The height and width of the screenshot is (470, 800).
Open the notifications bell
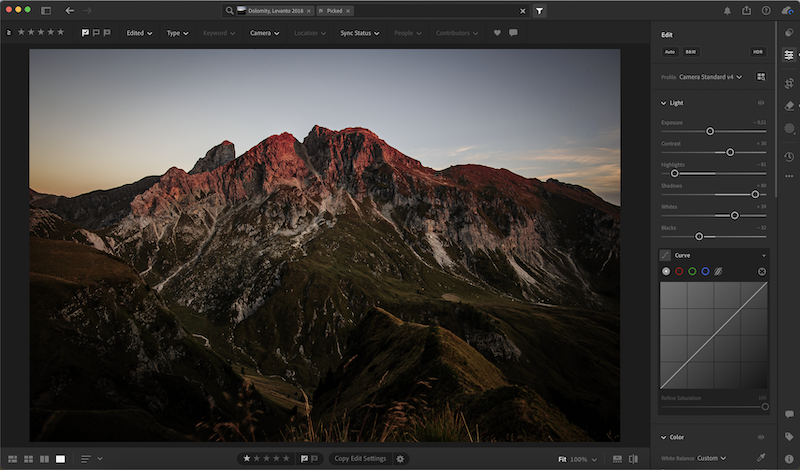click(727, 11)
